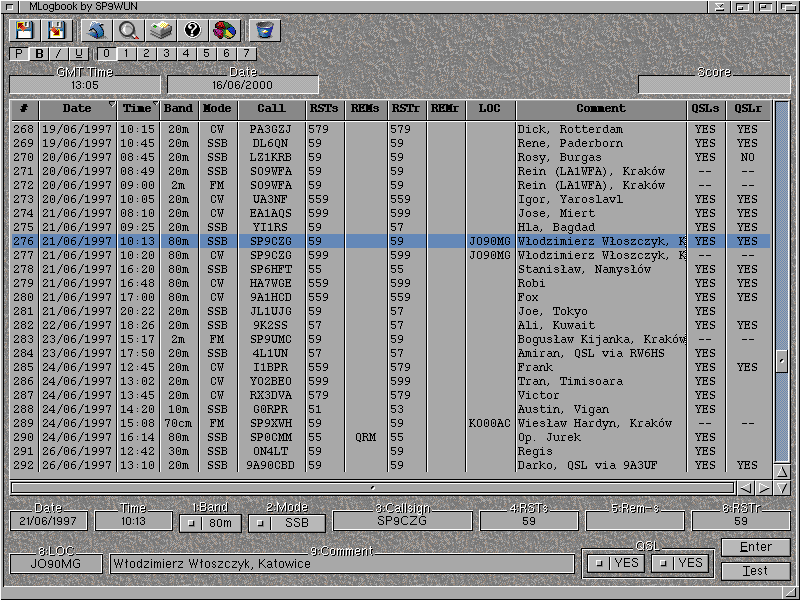This screenshot has width=800, height=600.
Task: Click the LOC column header
Action: pos(490,109)
